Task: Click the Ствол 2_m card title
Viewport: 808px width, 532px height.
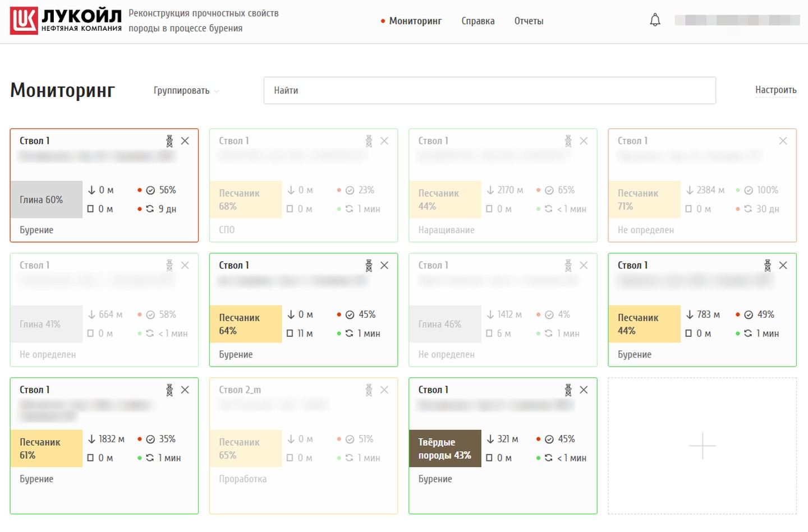Action: click(240, 390)
